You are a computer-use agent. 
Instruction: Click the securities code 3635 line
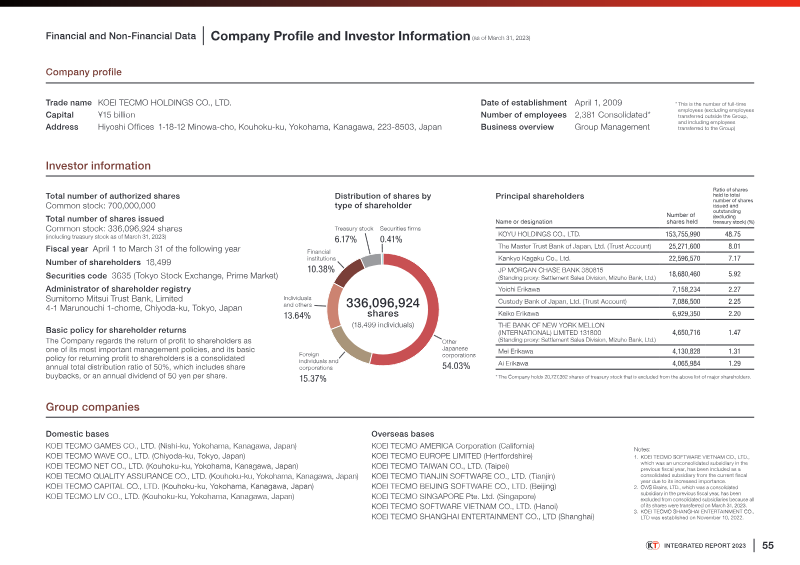pyautogui.click(x=162, y=276)
